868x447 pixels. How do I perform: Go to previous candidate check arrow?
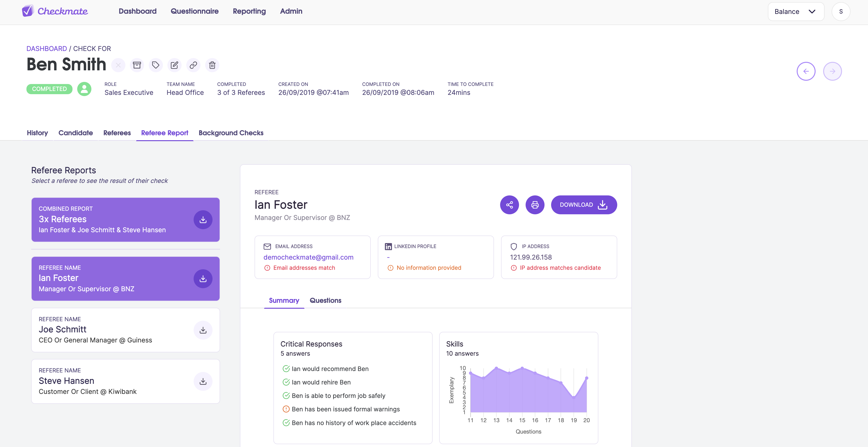pyautogui.click(x=806, y=71)
